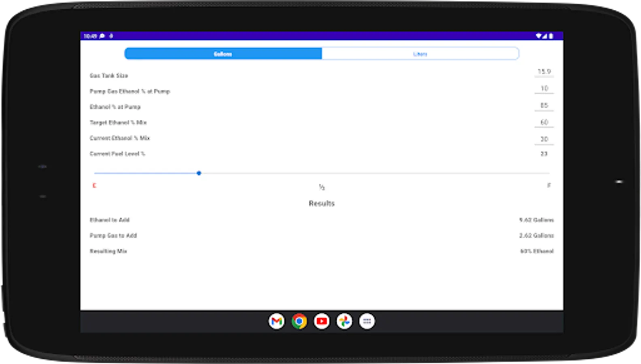
Task: Click the F full marker label
Action: [x=549, y=186]
